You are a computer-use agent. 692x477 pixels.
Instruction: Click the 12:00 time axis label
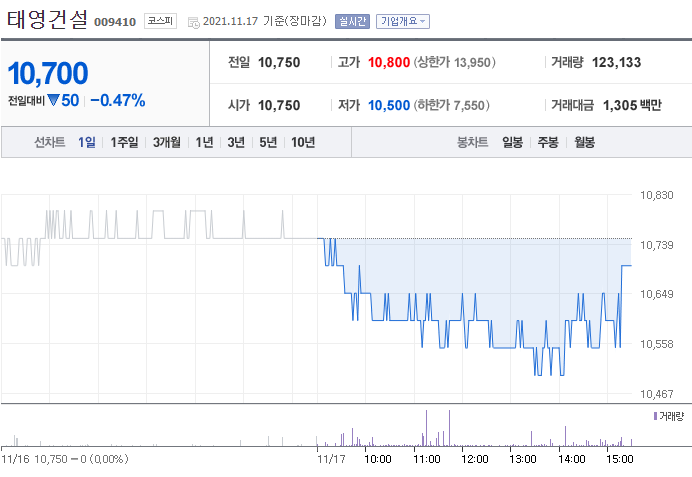[474, 459]
